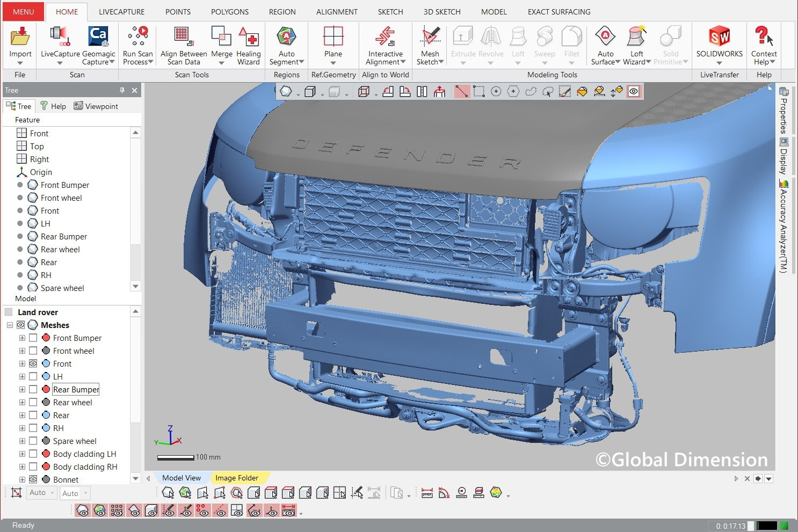Expand the Rear wheel mesh node
The image size is (798, 532).
(x=22, y=402)
